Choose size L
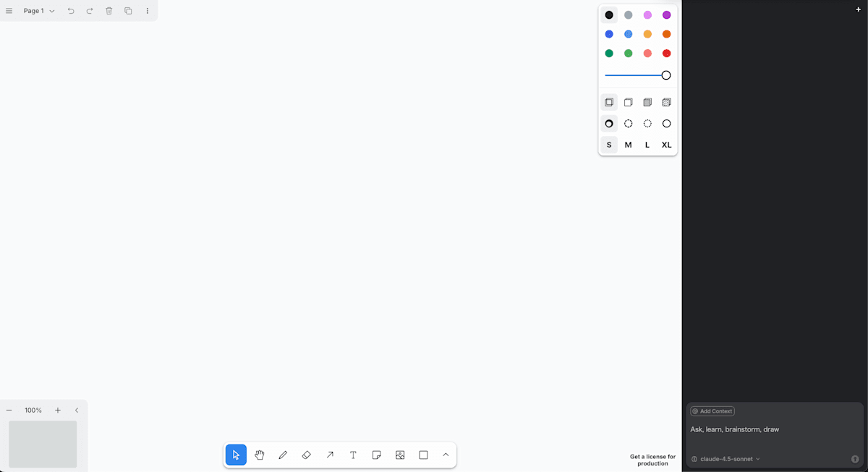The height and width of the screenshot is (472, 868). tap(647, 145)
